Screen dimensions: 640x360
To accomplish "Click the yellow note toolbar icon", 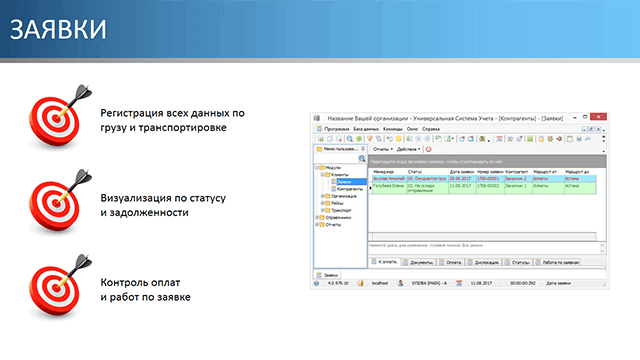I will (399, 139).
